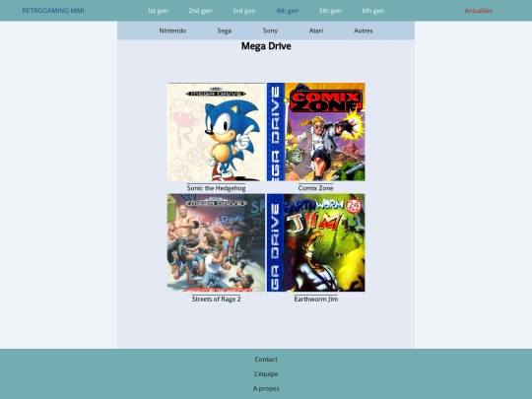Open the 6th gen section
532x399 pixels.
click(372, 11)
